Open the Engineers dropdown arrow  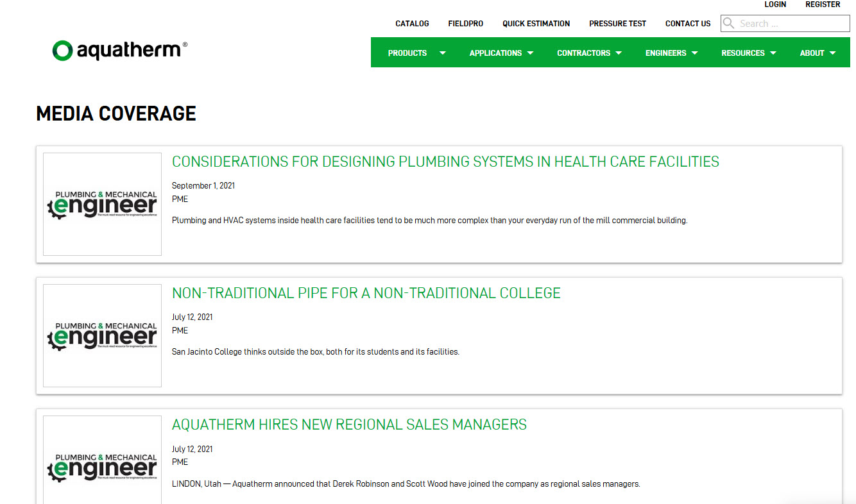695,53
